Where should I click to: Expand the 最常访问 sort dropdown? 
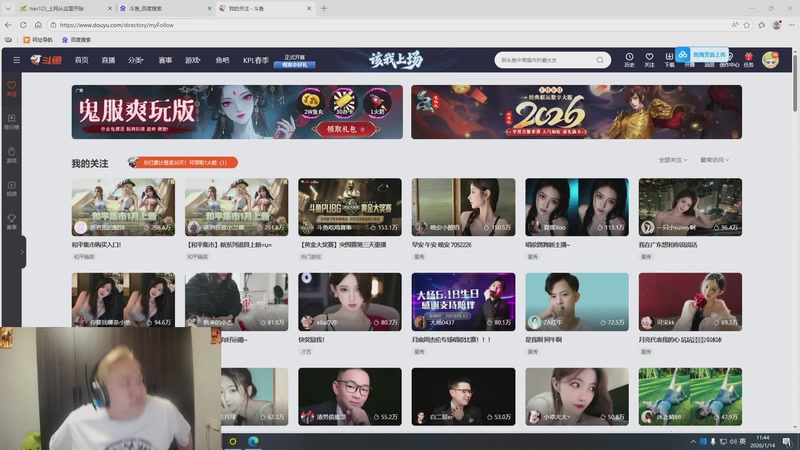pyautogui.click(x=714, y=160)
